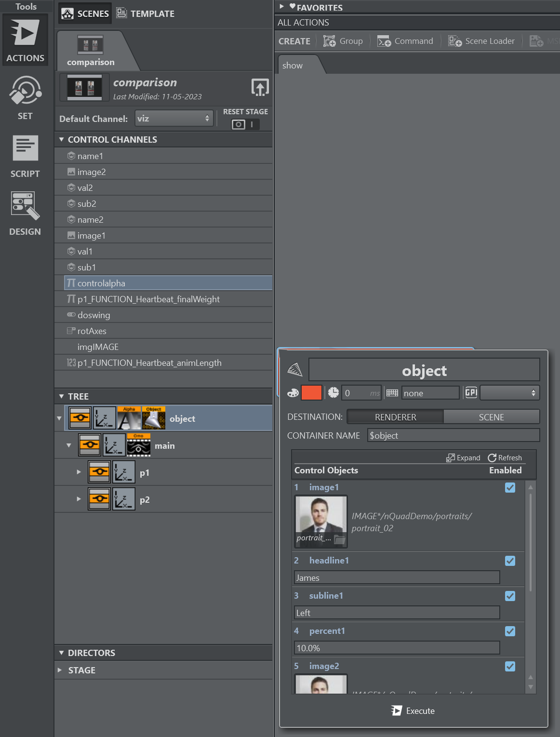This screenshot has width=560, height=737.
Task: Open the Set tool
Action: 25,98
